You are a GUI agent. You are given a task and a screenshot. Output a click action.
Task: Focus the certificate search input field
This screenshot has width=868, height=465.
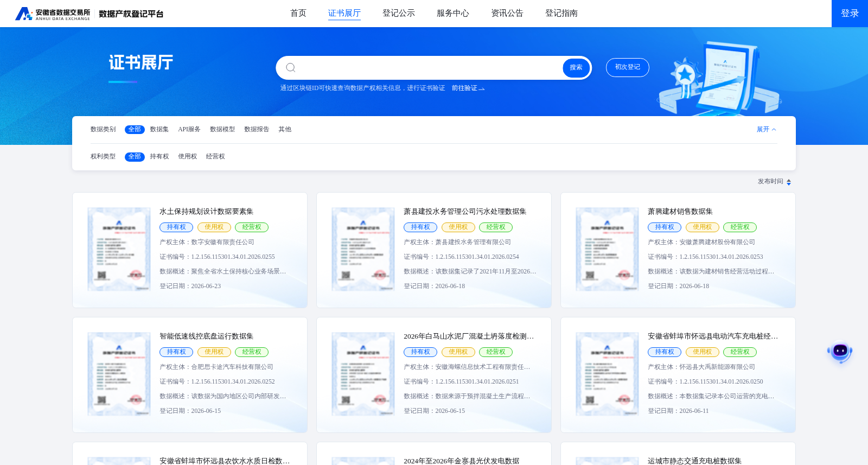(429, 68)
